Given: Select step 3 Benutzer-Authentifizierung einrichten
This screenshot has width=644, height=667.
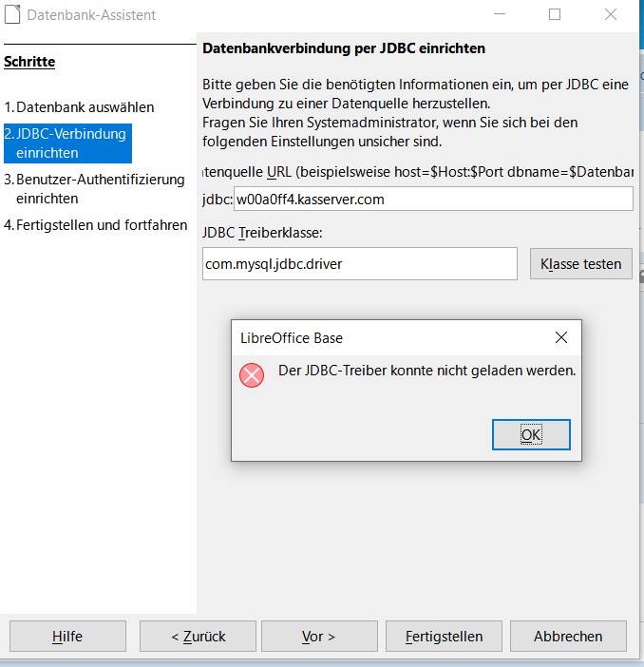Looking at the screenshot, I should click(x=94, y=189).
